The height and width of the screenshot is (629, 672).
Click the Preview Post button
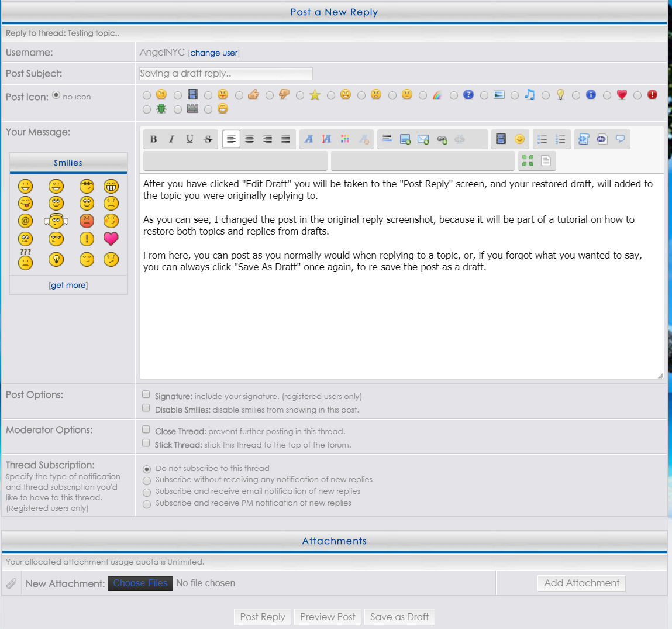(x=328, y=617)
